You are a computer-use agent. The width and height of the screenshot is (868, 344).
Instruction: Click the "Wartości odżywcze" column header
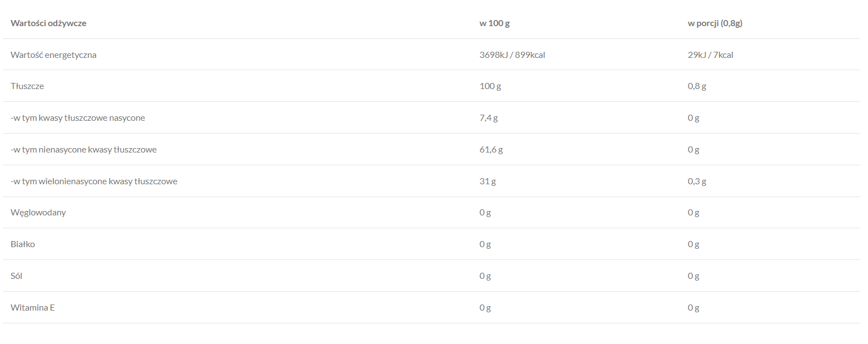48,23
